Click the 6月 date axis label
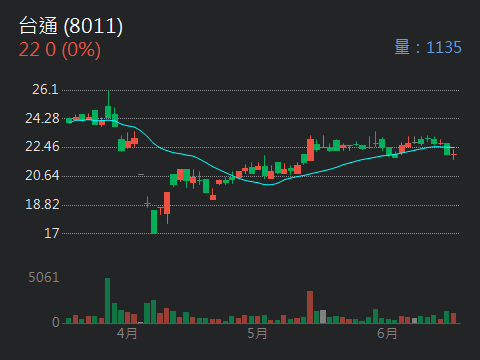 point(387,333)
